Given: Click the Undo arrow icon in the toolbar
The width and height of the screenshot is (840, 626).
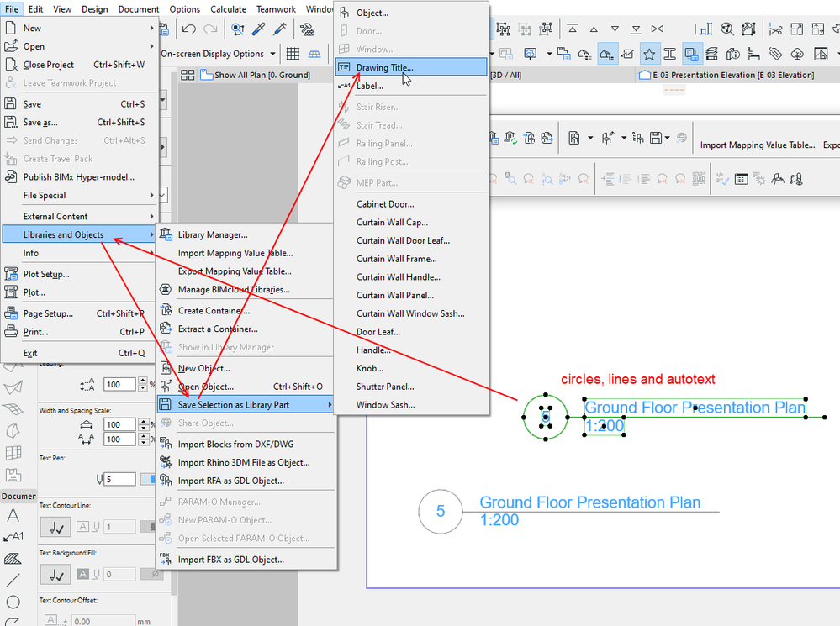Looking at the screenshot, I should tap(188, 29).
